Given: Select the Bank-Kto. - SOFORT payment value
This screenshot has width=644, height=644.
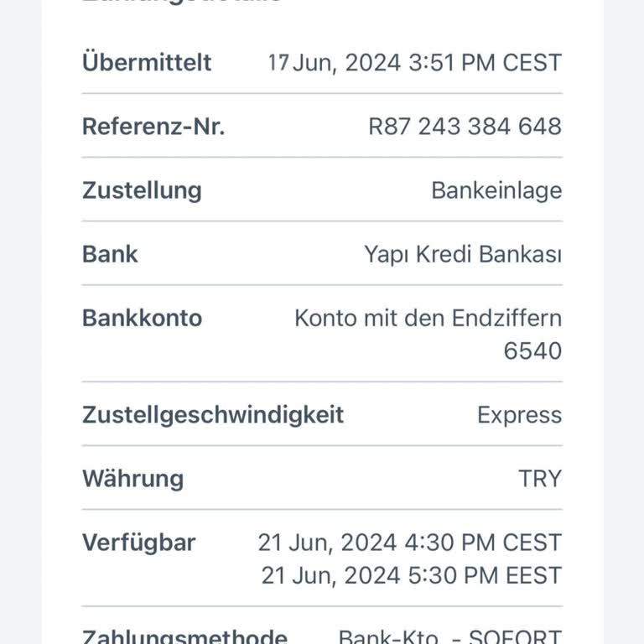Looking at the screenshot, I should [449, 636].
